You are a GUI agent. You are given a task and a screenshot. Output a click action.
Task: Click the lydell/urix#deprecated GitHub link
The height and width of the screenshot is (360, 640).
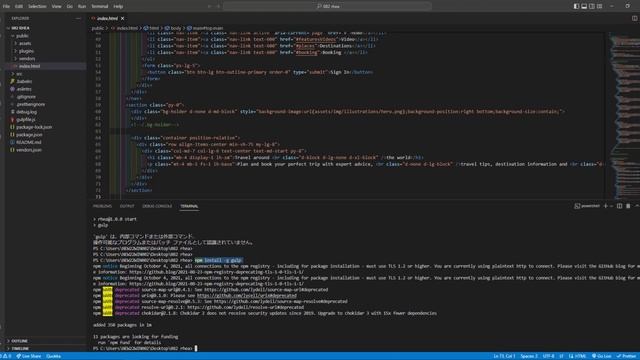247,296
